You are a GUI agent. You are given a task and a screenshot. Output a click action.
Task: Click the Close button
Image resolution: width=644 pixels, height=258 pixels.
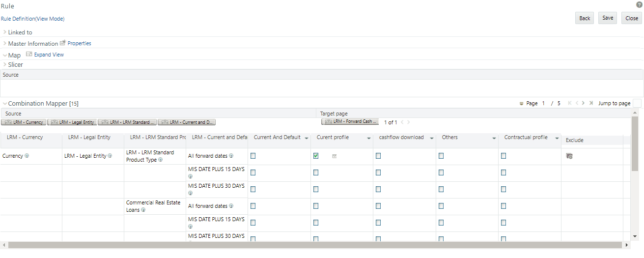[x=632, y=18]
